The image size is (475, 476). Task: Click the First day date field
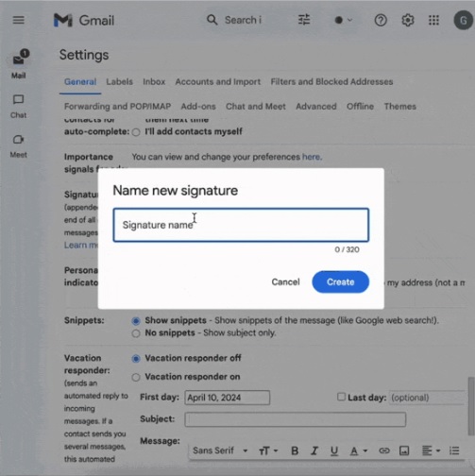[x=228, y=398]
